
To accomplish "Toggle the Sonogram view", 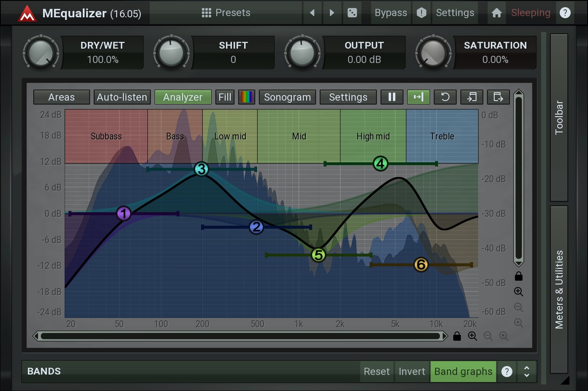I will click(x=288, y=97).
